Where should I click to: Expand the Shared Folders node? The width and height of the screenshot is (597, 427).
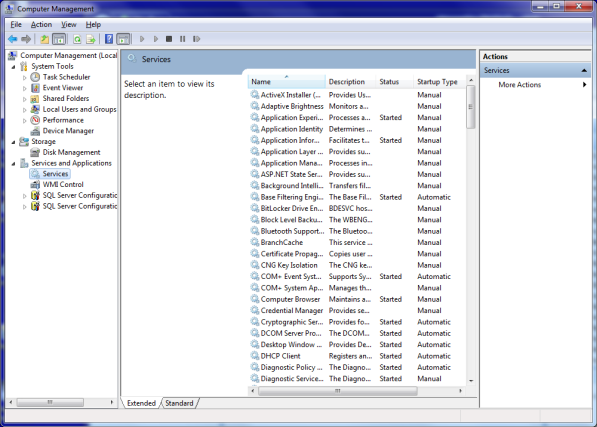point(24,99)
